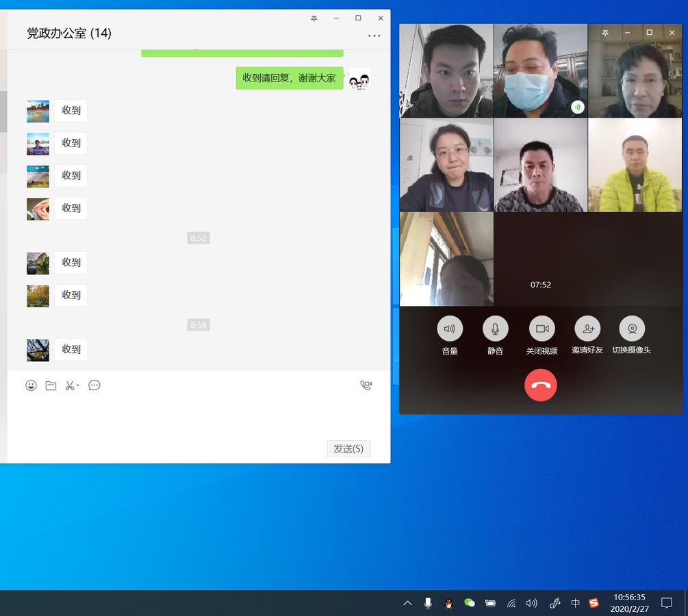Toggle 静音 mute microphone in the call

coord(496,328)
